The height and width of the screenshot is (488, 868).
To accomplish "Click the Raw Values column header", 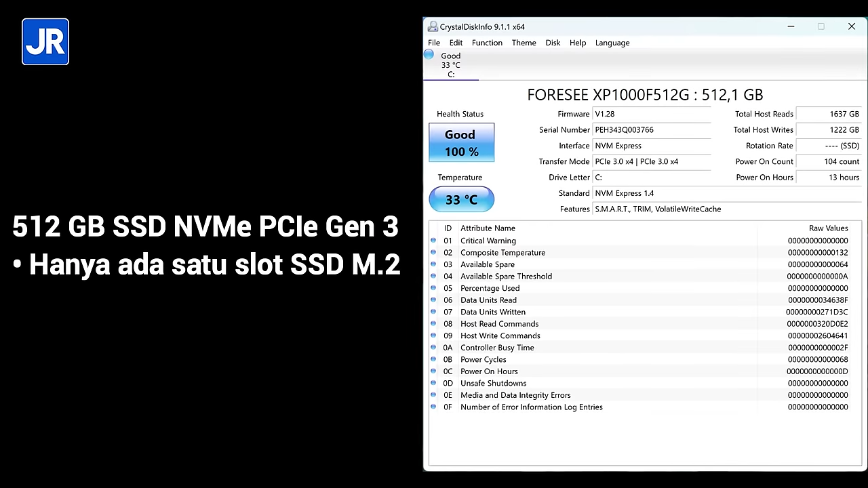I will 828,228.
